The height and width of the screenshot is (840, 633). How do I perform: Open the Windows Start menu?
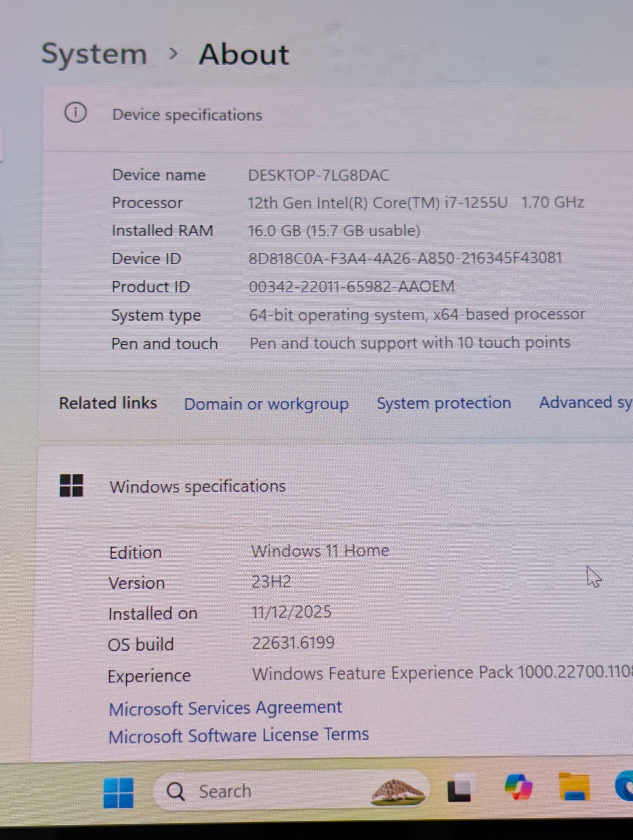pyautogui.click(x=118, y=792)
